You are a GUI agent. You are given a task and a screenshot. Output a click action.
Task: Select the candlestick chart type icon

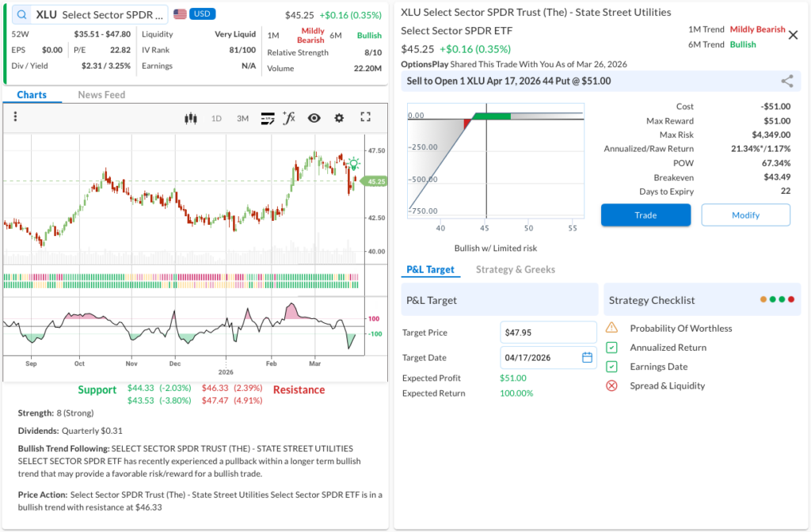coord(189,118)
